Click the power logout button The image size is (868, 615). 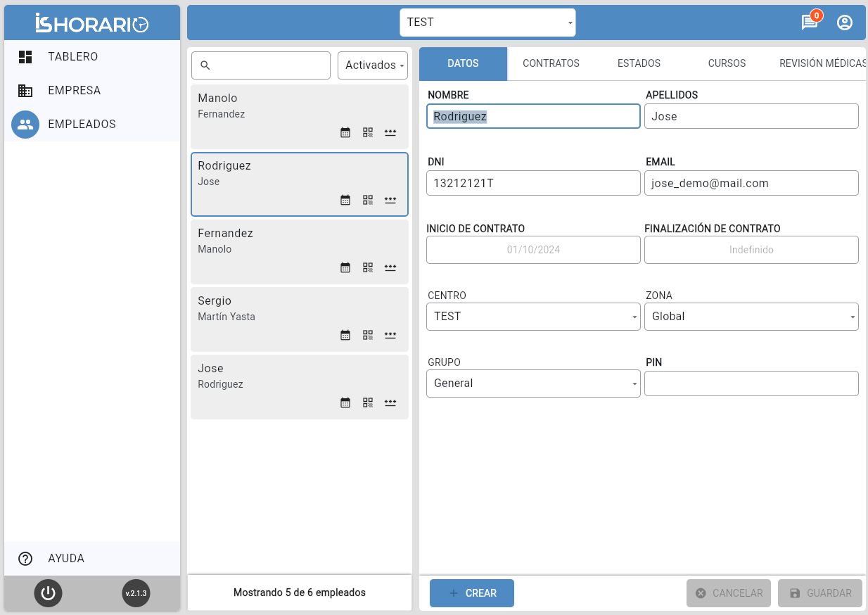(48, 593)
